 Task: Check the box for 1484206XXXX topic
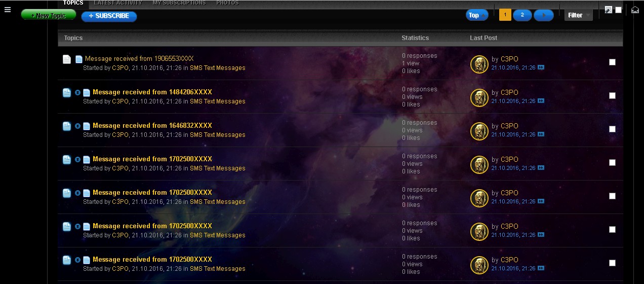click(612, 95)
